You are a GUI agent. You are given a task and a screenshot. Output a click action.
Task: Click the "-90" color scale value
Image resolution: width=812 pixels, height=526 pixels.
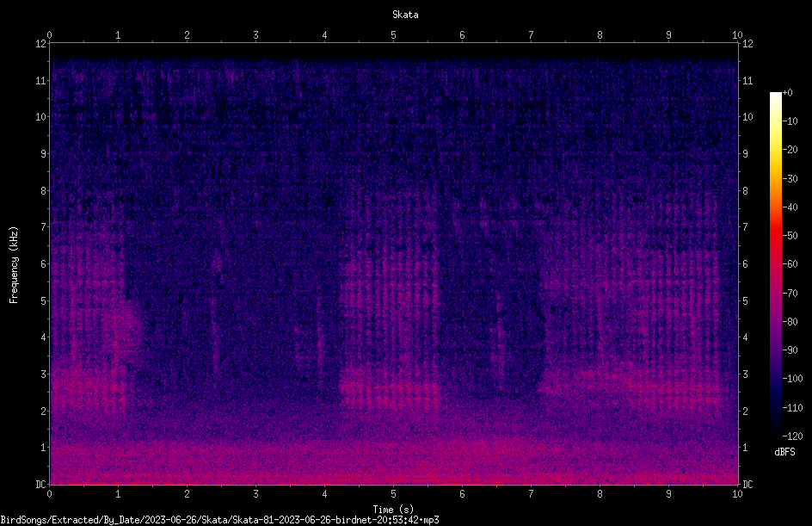(x=790, y=350)
